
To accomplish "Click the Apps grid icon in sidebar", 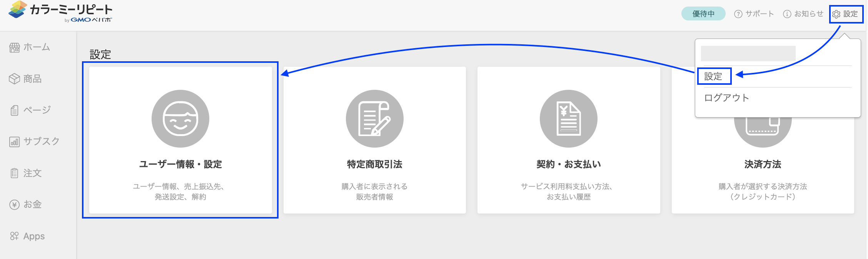I will [14, 236].
